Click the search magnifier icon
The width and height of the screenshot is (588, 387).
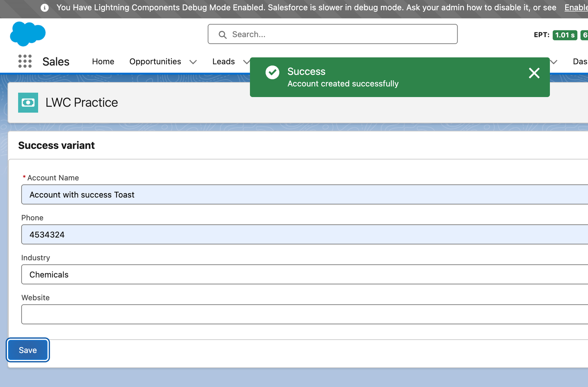click(223, 35)
